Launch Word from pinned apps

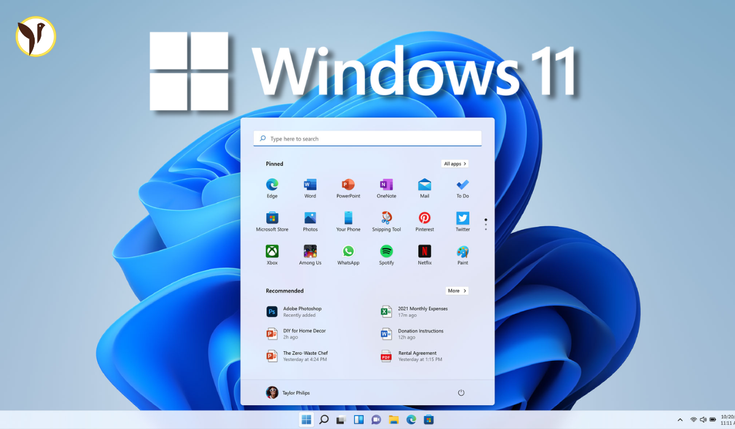[x=310, y=188]
